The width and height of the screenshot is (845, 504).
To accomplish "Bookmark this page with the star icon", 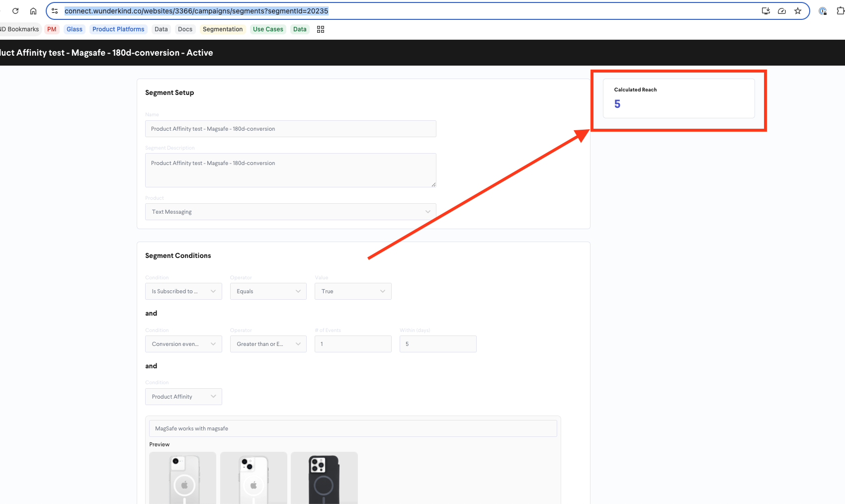I will point(798,11).
